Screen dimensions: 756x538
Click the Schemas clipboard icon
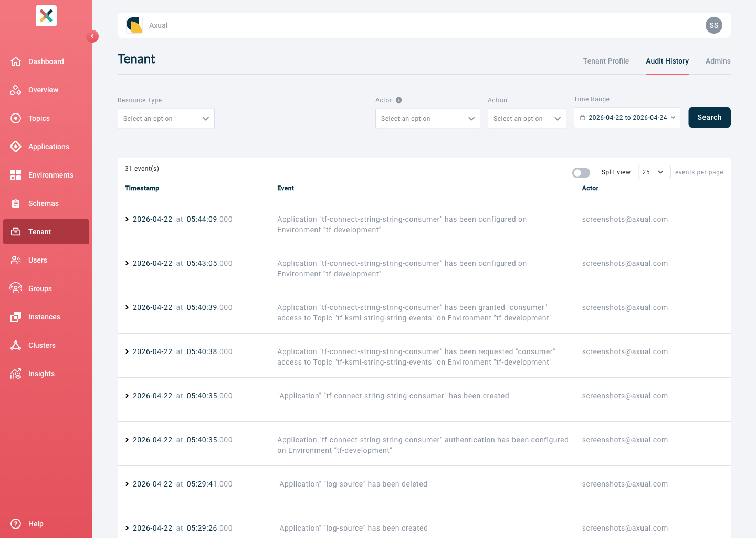pos(16,203)
